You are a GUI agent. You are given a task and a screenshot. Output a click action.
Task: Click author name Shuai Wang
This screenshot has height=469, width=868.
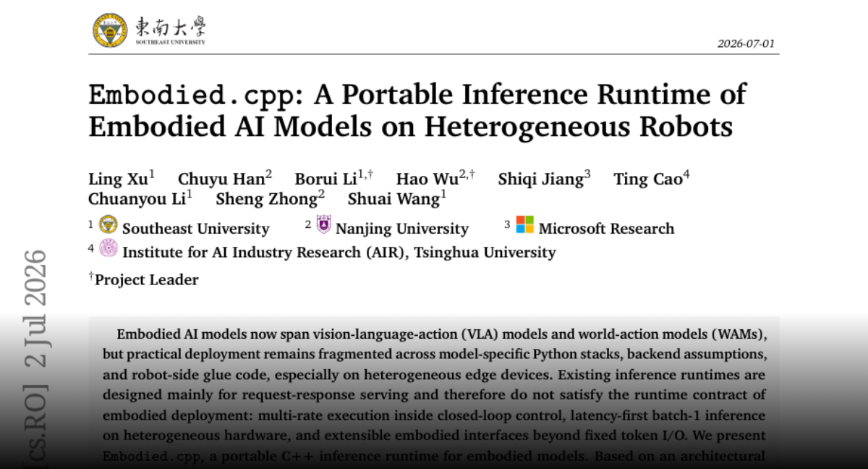tap(393, 199)
